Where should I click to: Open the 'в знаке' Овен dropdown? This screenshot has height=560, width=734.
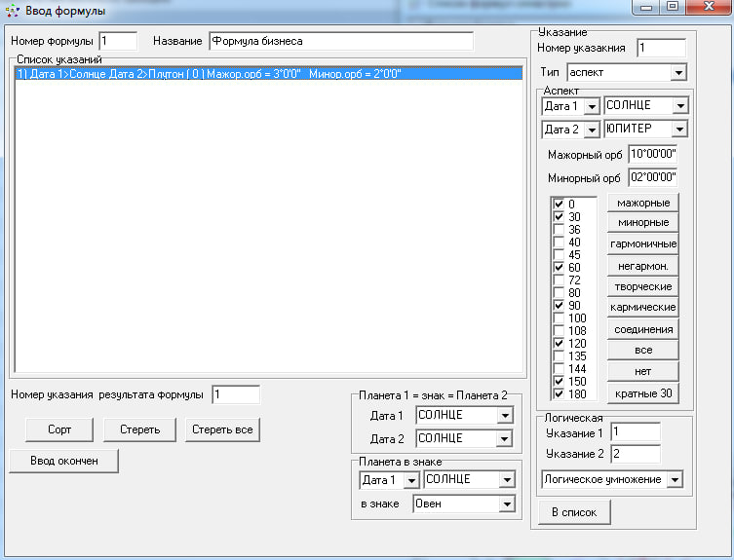504,504
